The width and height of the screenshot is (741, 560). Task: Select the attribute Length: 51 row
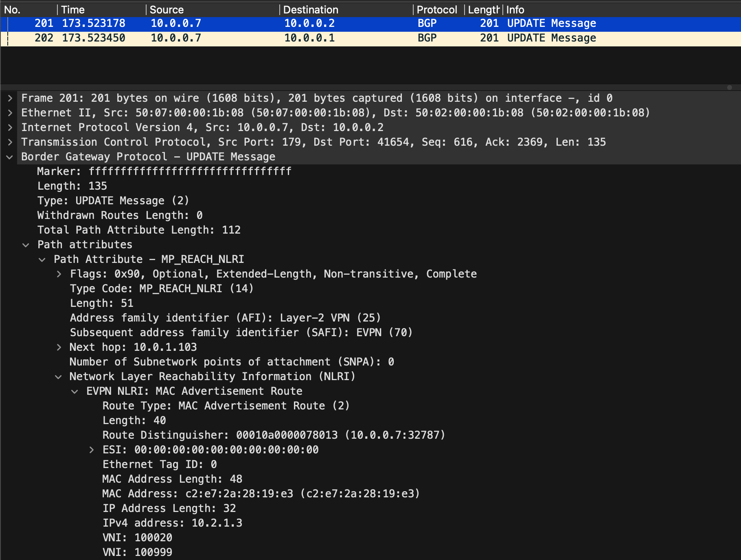tap(102, 303)
